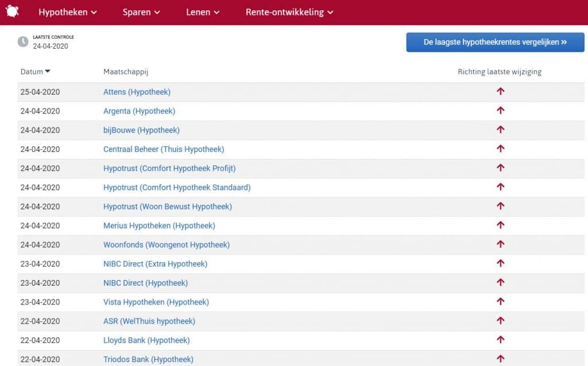Image resolution: width=588 pixels, height=366 pixels.
Task: Click the arrow in Triodos Bank row
Action: click(x=500, y=359)
